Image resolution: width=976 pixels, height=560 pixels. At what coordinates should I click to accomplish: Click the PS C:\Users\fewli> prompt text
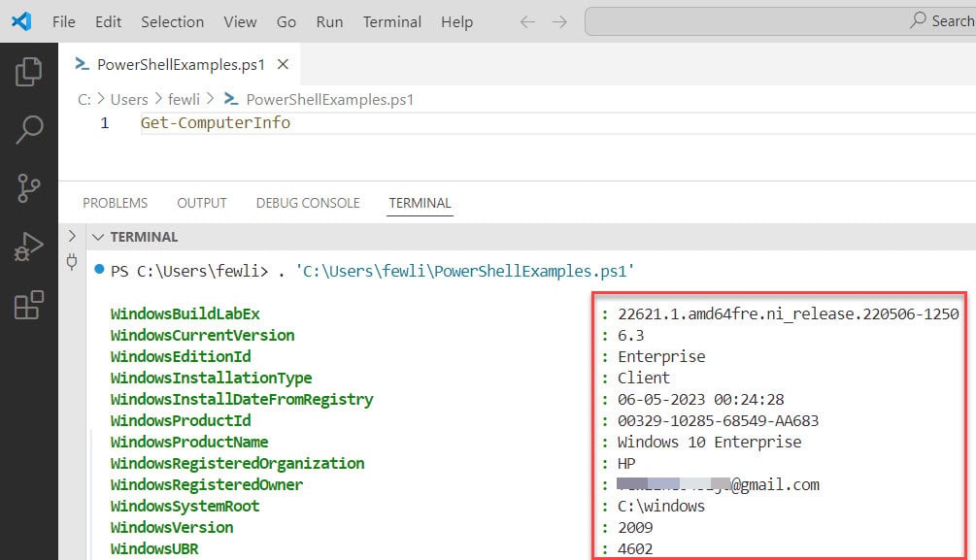(x=189, y=272)
